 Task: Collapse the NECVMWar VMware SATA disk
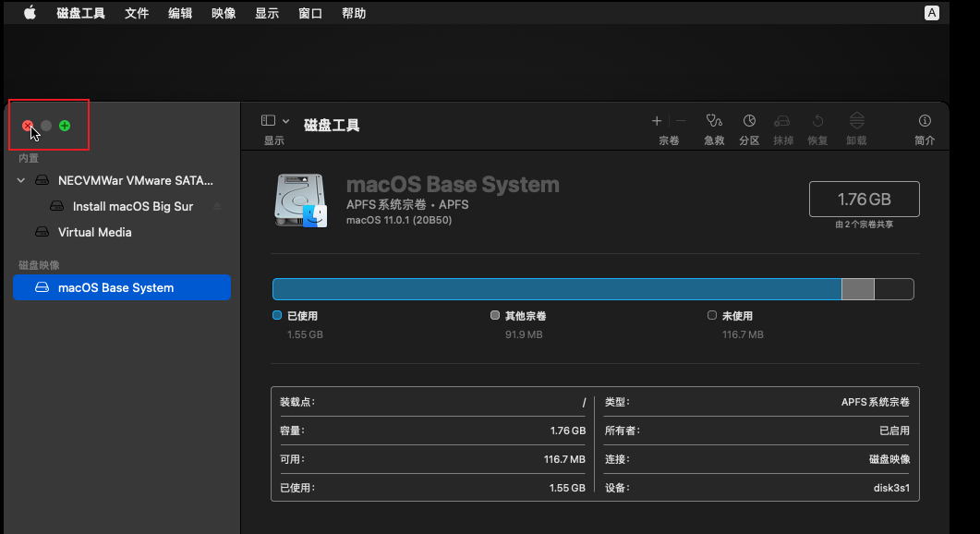21,180
